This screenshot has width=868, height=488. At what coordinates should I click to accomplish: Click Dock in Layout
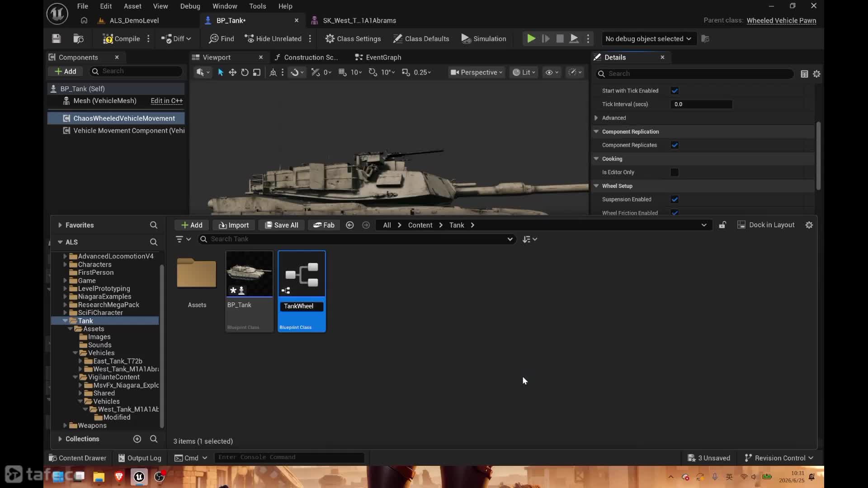tap(766, 225)
